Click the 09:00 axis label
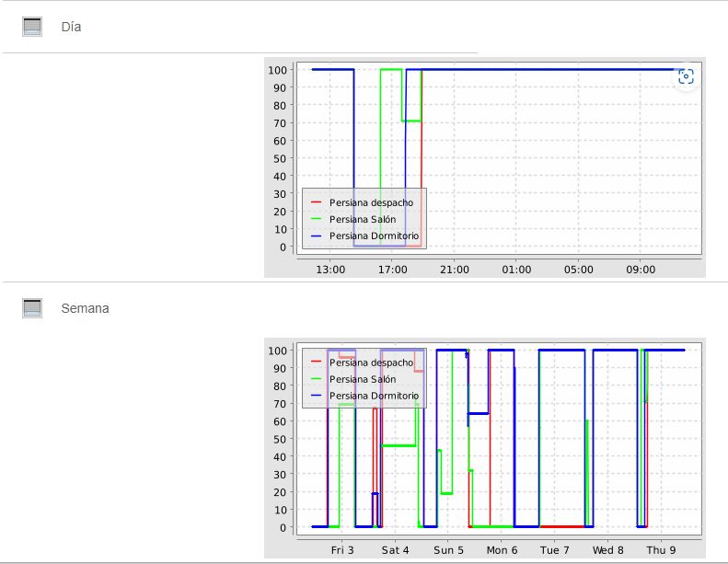 point(641,270)
